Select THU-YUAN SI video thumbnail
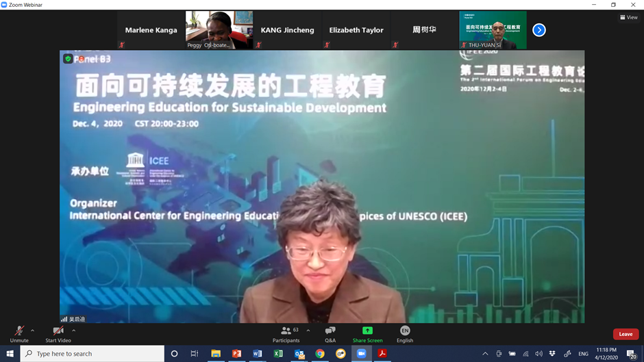This screenshot has width=644, height=362. [493, 30]
